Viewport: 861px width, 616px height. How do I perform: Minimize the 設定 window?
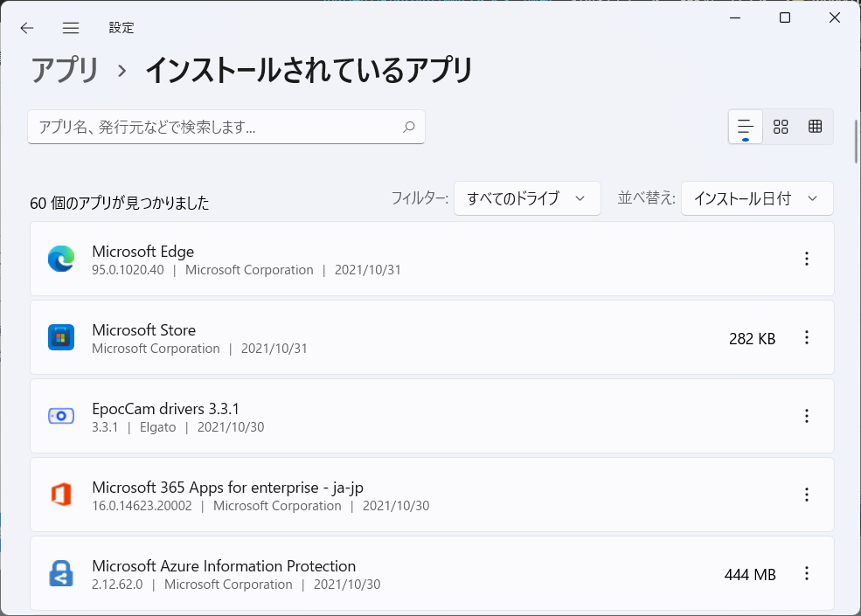point(735,17)
